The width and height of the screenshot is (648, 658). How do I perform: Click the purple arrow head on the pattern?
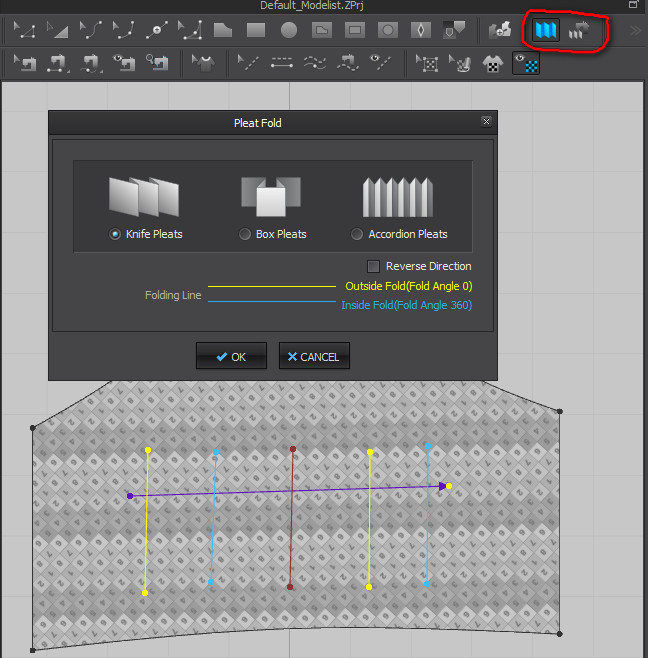point(441,486)
